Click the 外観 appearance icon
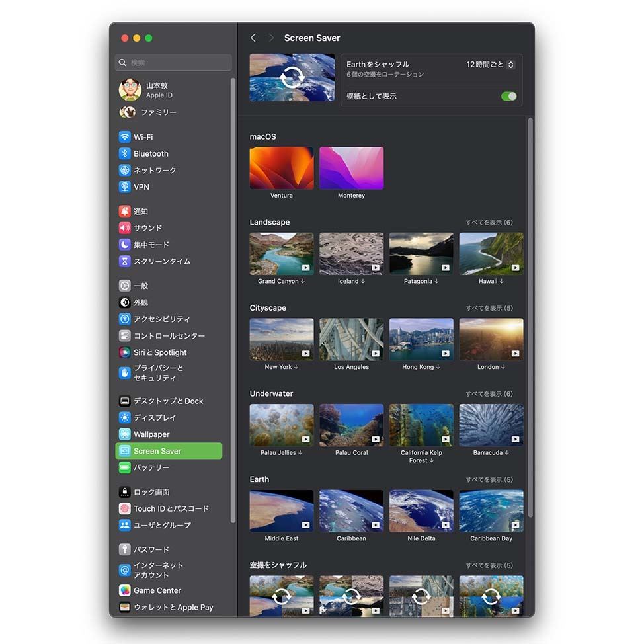This screenshot has height=644, width=644. point(124,302)
